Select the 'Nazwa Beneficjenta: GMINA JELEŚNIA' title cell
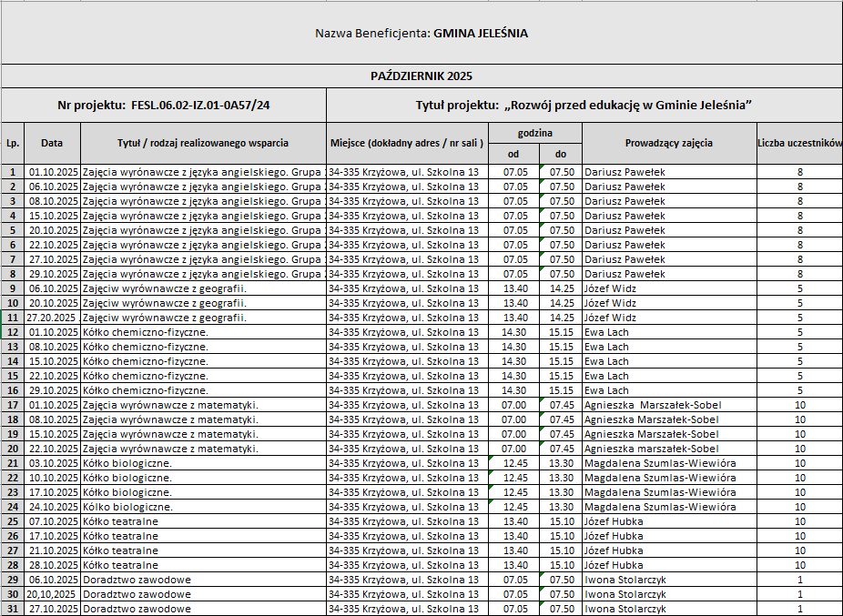 point(421,34)
